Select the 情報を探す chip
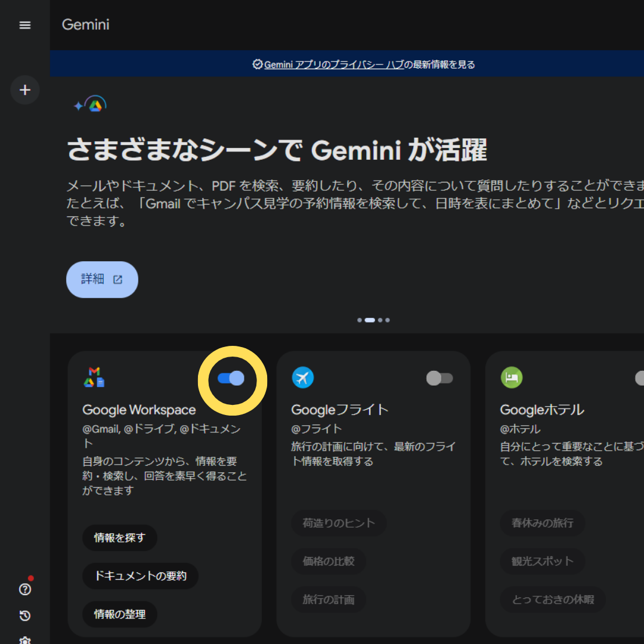The width and height of the screenshot is (644, 644). pos(119,538)
